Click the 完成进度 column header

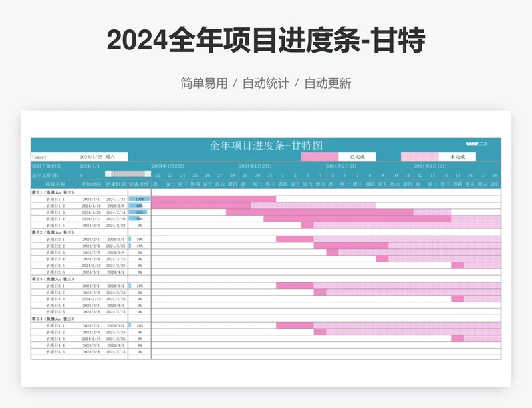coord(139,184)
